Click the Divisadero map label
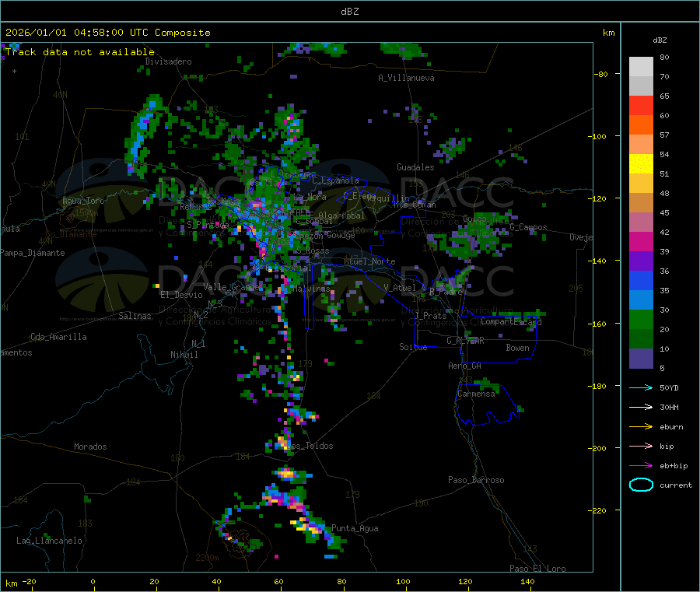 point(168,61)
